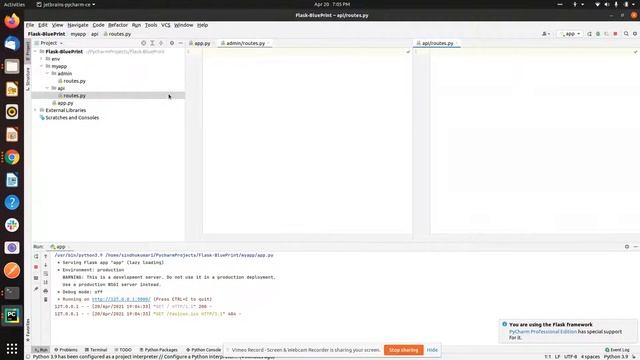Open Python Console tool window

[x=203, y=350]
